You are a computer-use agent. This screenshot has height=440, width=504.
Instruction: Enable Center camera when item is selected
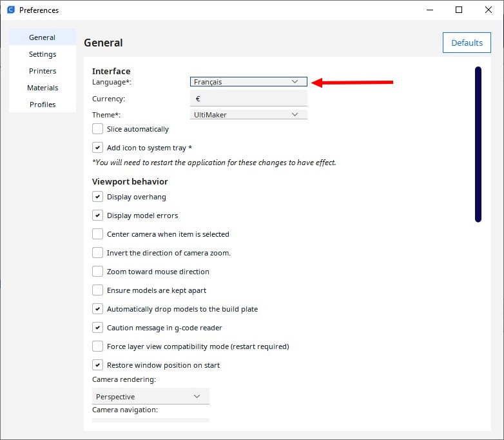(98, 234)
